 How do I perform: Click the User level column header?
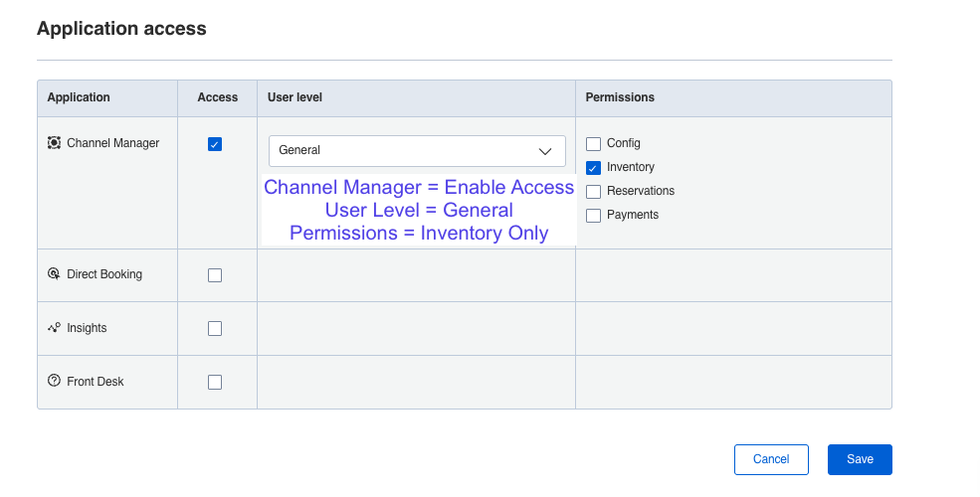[x=294, y=97]
